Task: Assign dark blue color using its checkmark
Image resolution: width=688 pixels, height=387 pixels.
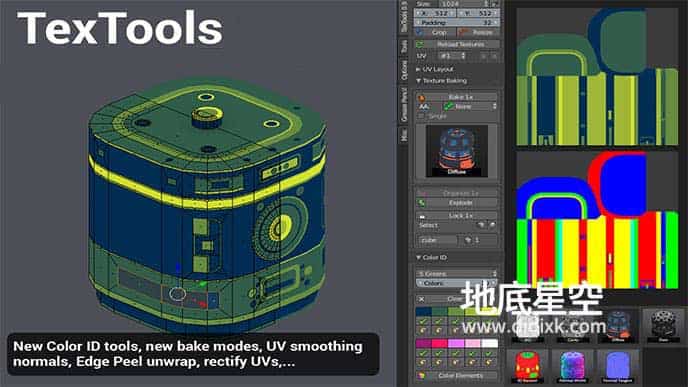Action: [423, 321]
